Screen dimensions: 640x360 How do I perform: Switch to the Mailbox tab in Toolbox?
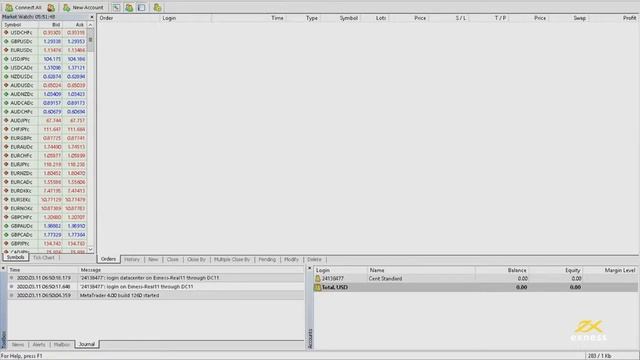[x=62, y=345]
